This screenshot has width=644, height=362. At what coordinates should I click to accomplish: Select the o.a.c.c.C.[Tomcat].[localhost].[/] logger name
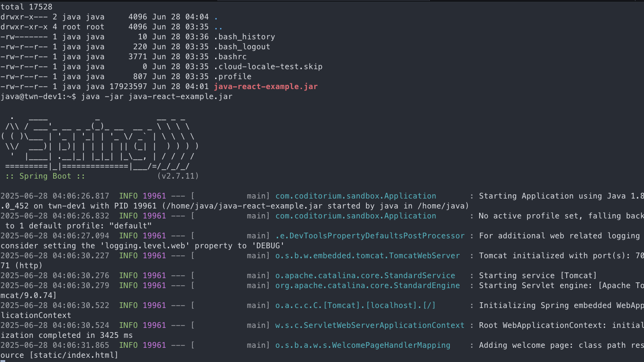(x=356, y=305)
